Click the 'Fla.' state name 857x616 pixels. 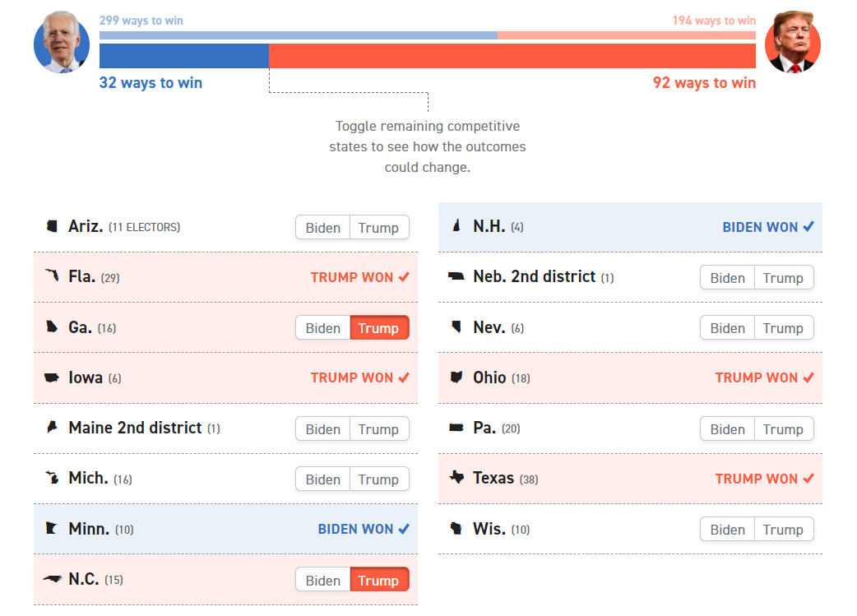click(x=82, y=276)
